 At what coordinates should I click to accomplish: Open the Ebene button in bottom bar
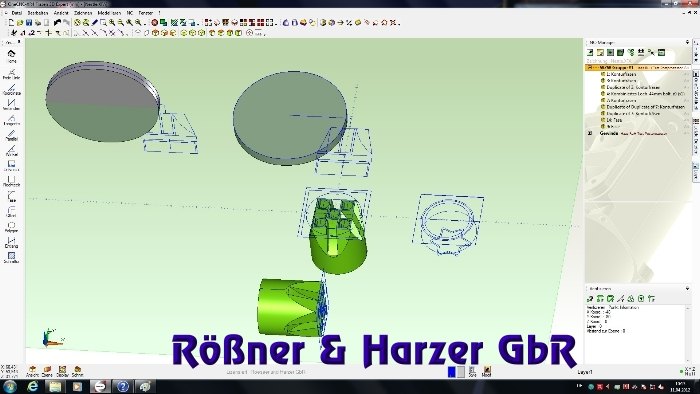click(47, 371)
